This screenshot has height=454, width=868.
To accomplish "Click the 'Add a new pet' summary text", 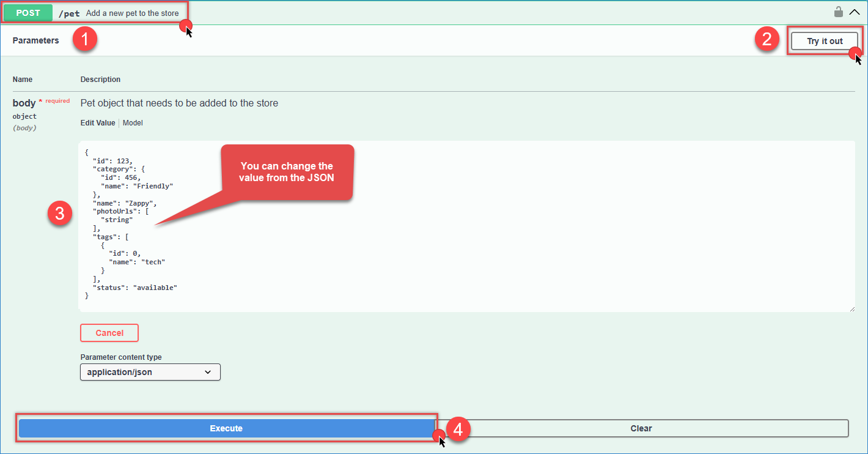I will point(133,13).
